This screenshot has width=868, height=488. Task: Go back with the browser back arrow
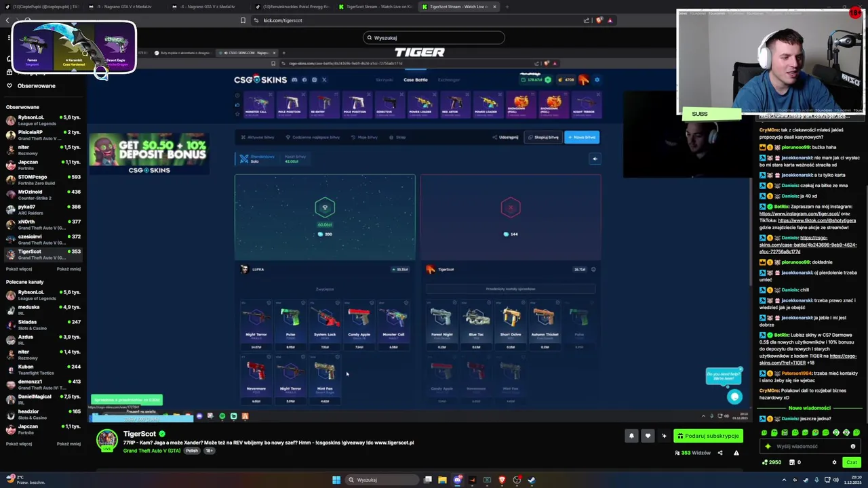pos(7,20)
